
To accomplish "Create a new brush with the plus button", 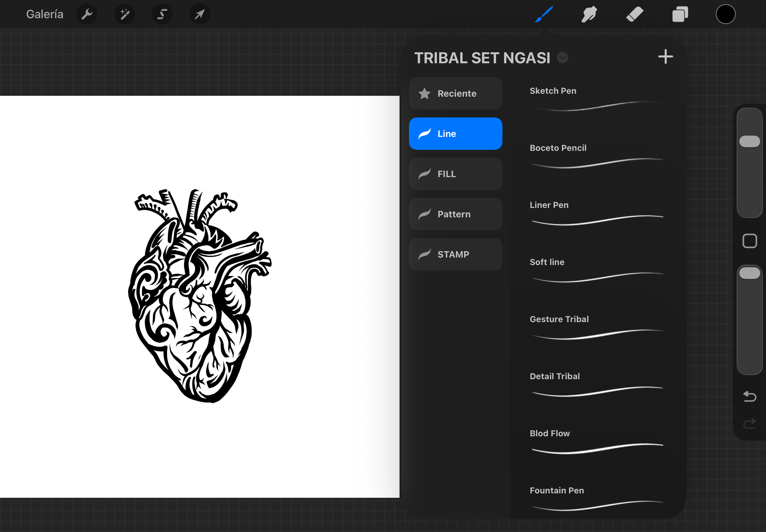I will coord(665,56).
